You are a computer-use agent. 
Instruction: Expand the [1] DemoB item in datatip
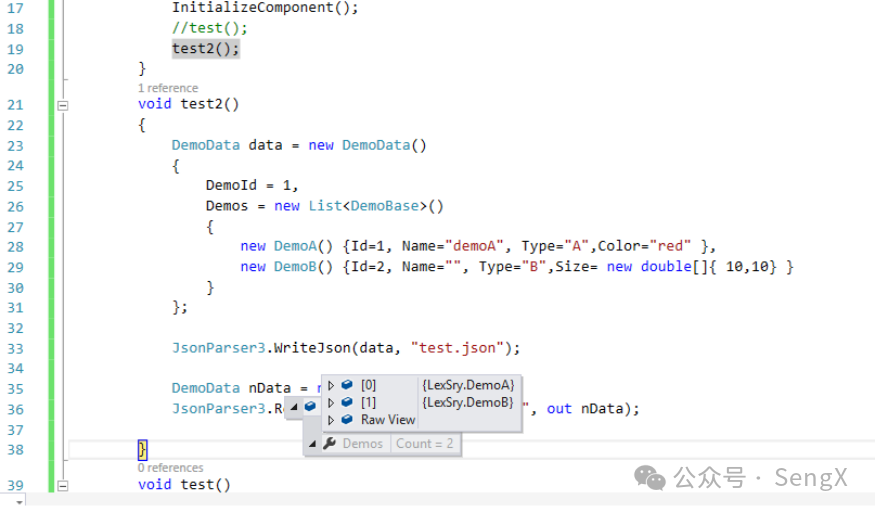331,403
